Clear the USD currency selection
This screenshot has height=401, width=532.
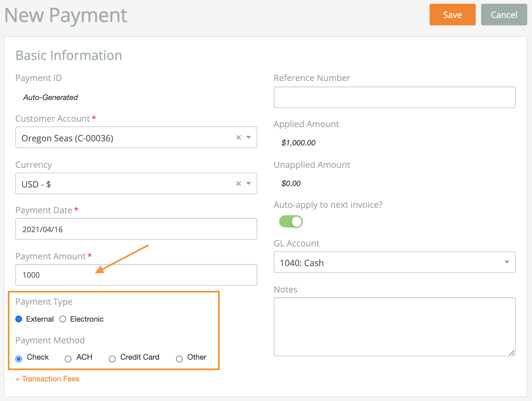(238, 183)
